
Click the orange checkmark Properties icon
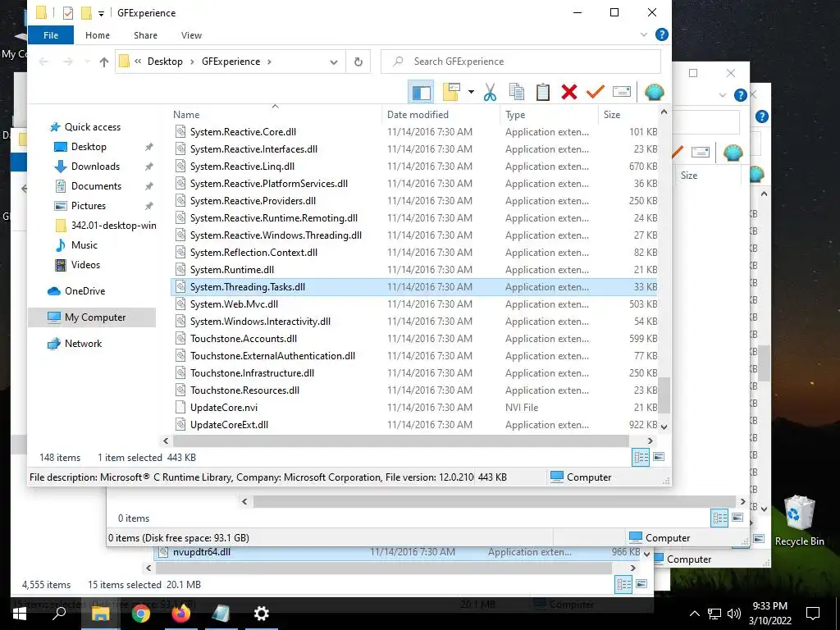click(596, 92)
